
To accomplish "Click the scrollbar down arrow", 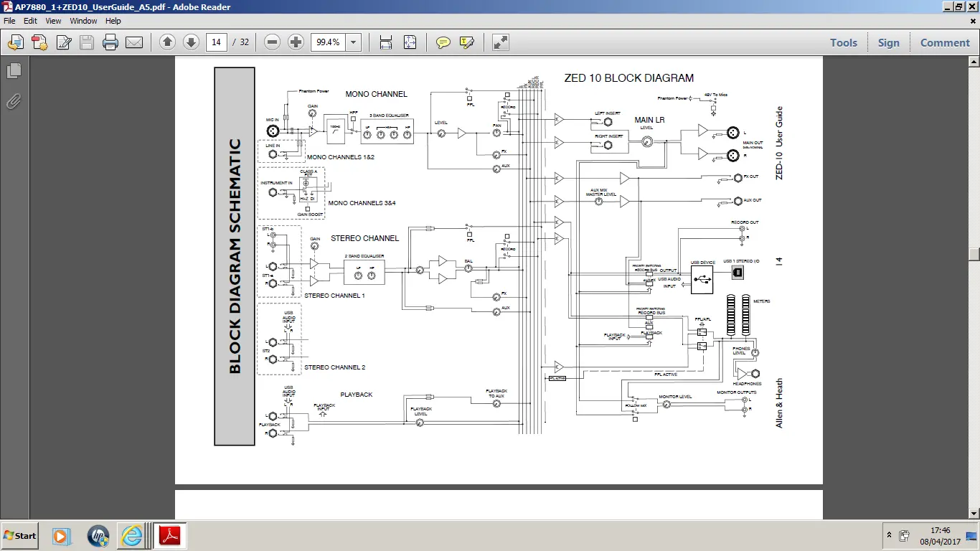I will pyautogui.click(x=974, y=513).
